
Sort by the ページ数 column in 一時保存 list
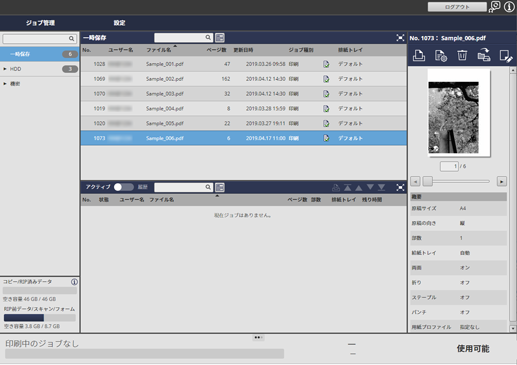click(216, 50)
